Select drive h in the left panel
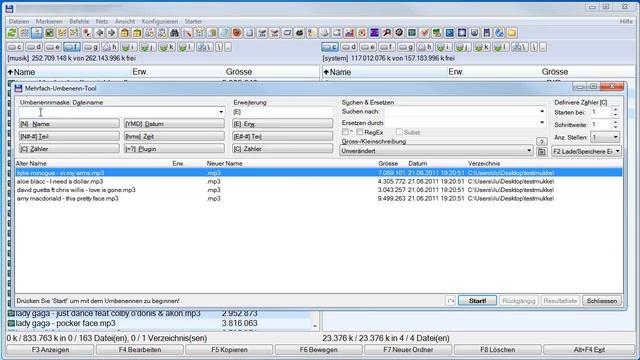 pyautogui.click(x=110, y=47)
